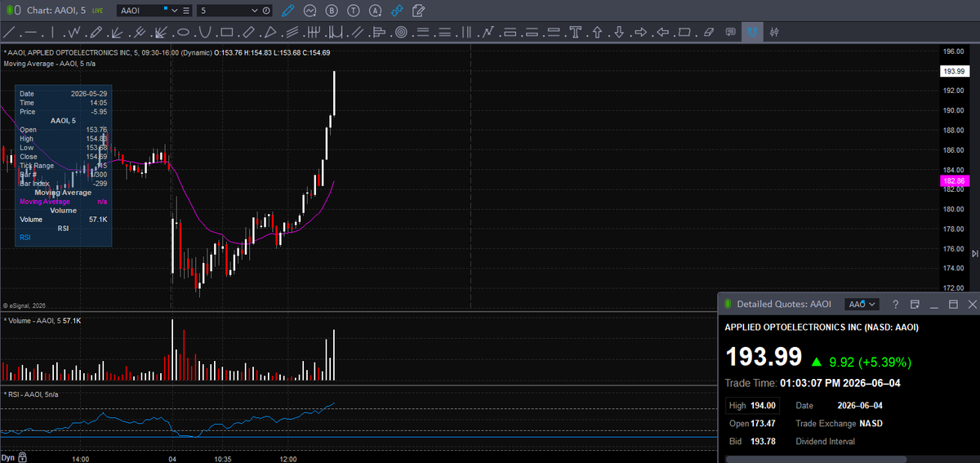
Task: Click the Bid 193.78 value
Action: tap(763, 441)
